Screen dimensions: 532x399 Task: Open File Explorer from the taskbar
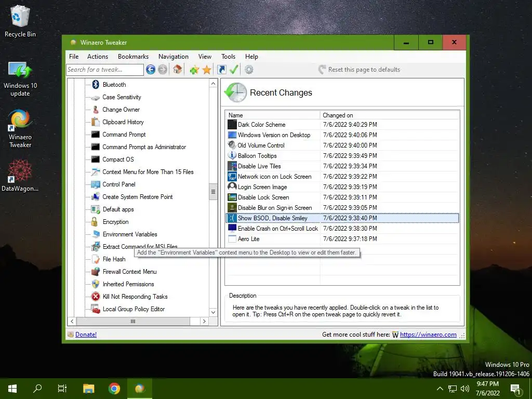tap(88, 389)
